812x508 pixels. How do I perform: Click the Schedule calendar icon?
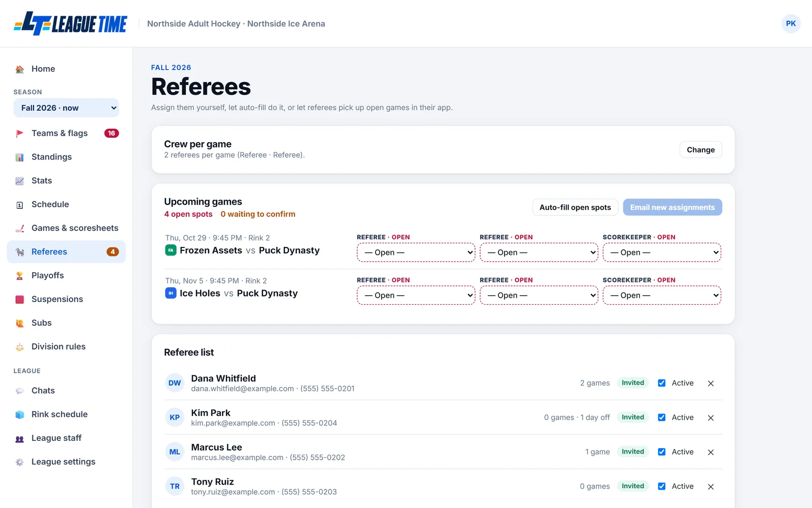(20, 205)
